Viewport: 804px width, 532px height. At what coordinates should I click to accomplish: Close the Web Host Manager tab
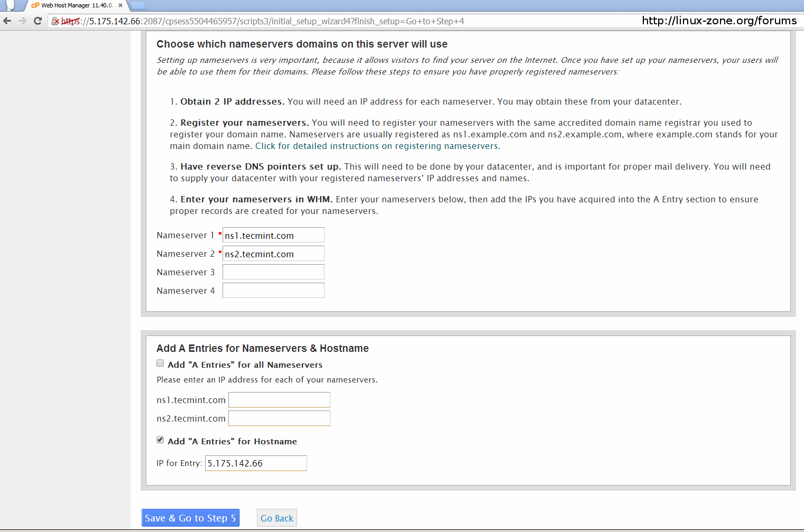click(x=121, y=5)
